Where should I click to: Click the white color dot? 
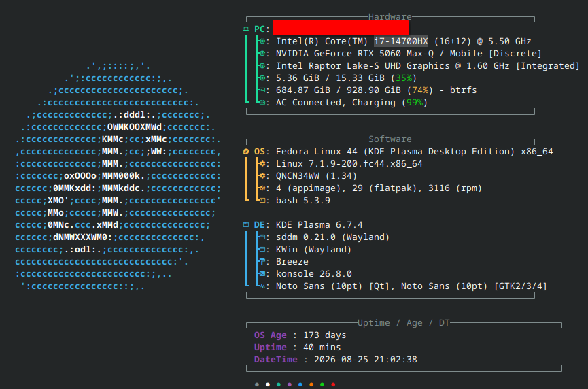(x=268, y=384)
